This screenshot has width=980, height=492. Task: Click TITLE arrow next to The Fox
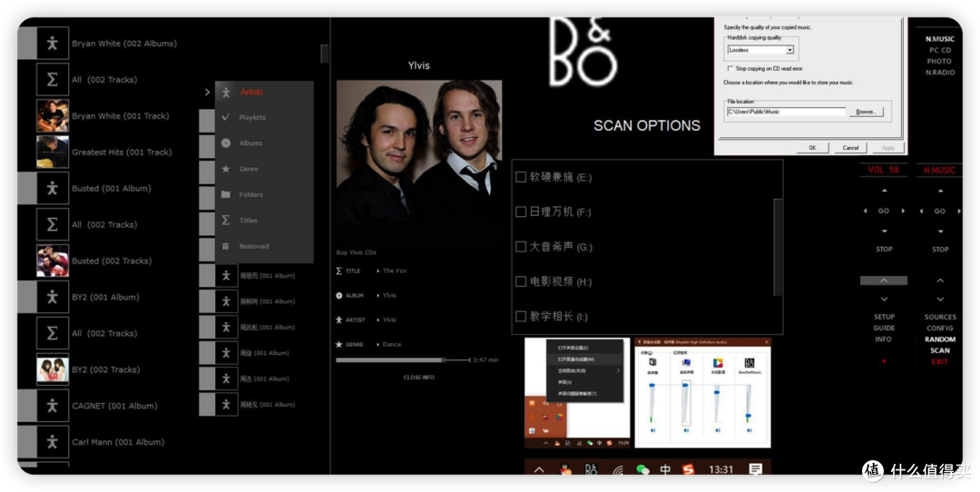click(x=378, y=271)
